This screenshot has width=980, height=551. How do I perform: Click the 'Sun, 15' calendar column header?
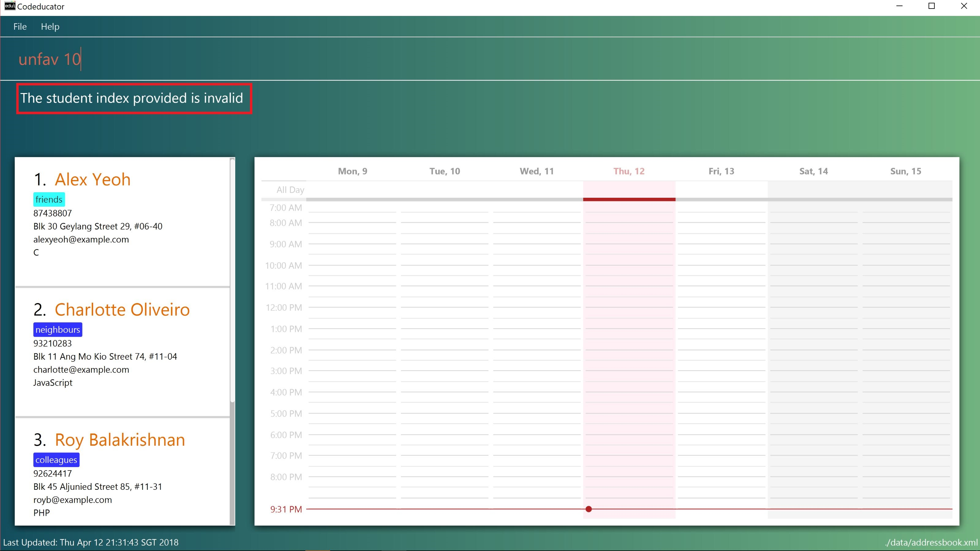(906, 171)
